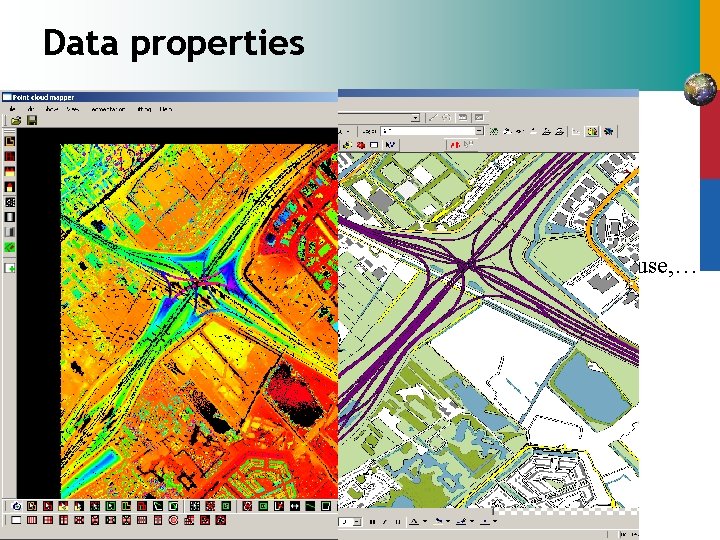Expand the font color dropdown arrow
The image size is (720, 540).
(425, 521)
